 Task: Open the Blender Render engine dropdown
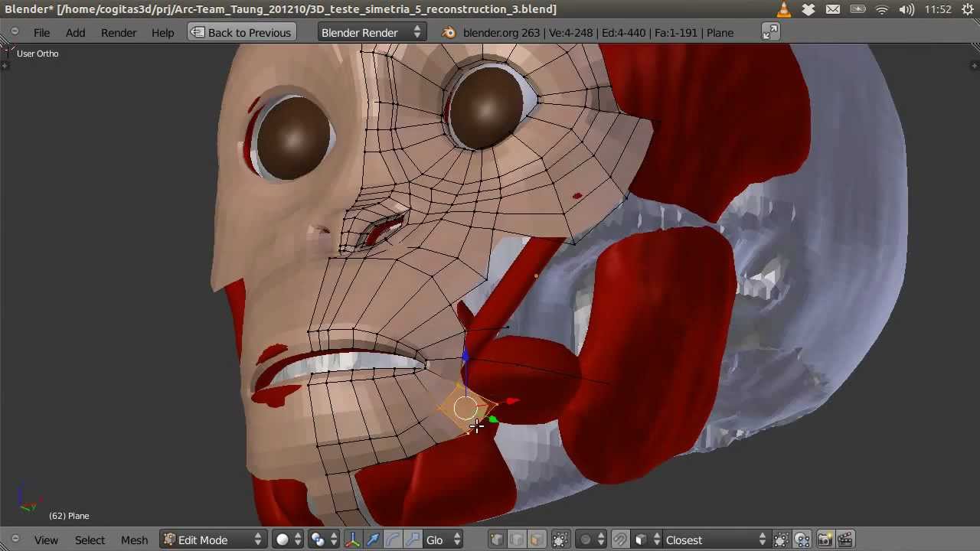[x=371, y=32]
